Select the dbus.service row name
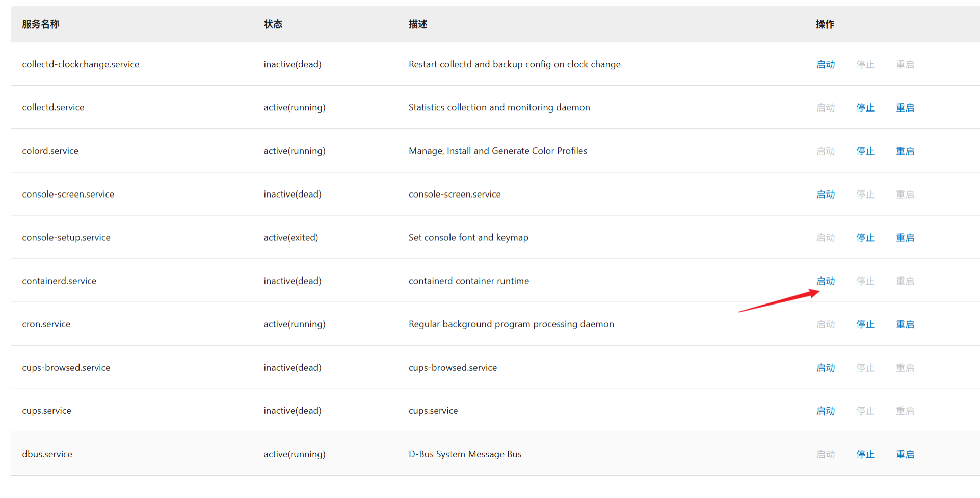The width and height of the screenshot is (980, 498). coord(47,454)
